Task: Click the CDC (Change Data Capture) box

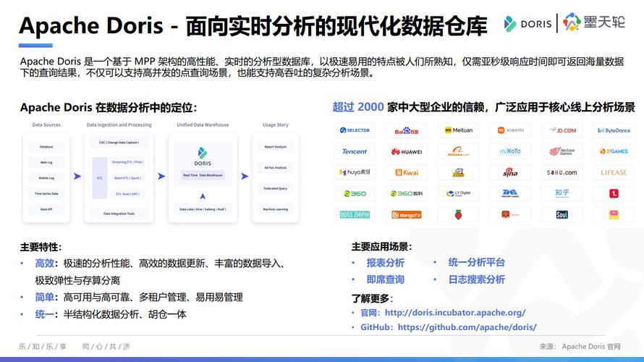Action: pos(119,143)
